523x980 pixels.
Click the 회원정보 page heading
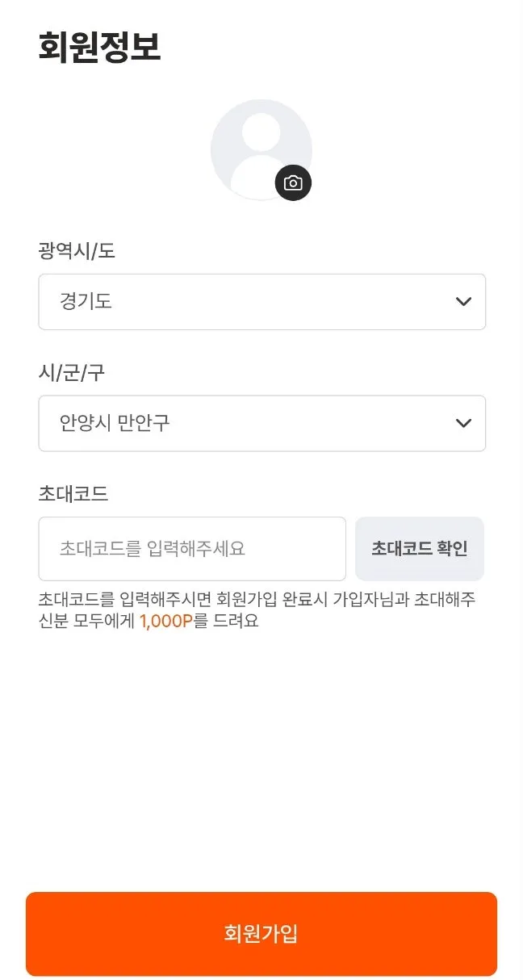[99, 48]
